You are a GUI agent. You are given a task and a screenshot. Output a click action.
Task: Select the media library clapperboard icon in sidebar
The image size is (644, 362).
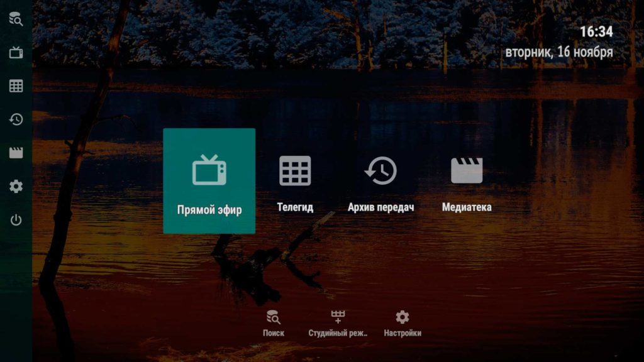[16, 151]
